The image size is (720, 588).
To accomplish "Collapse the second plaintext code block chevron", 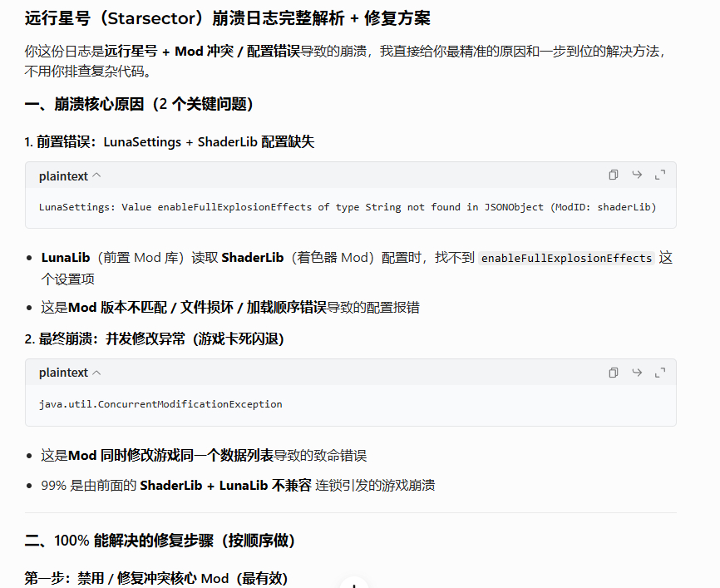I will [x=96, y=373].
